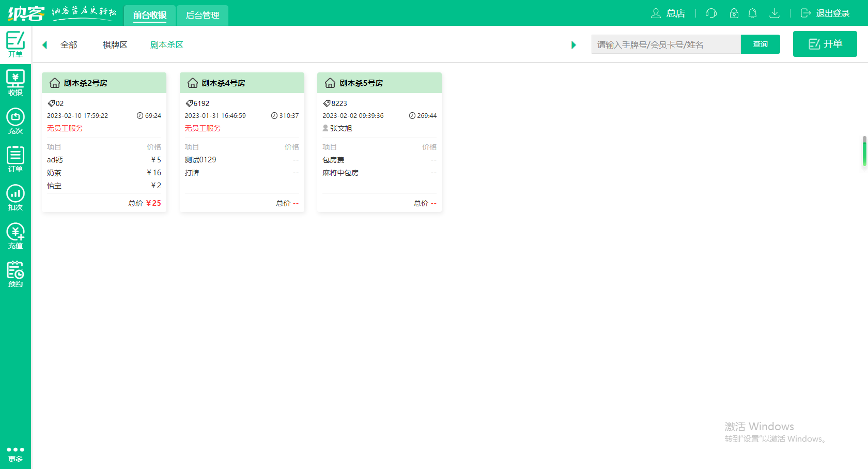Click the 充次 sidebar icon
Viewport: 868px width, 469px height.
(x=16, y=121)
